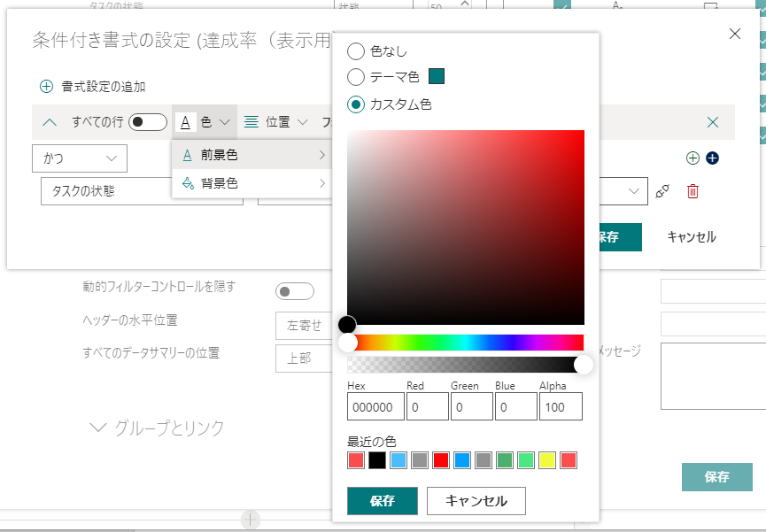Expand the グループとリンク section
The image size is (766, 532).
point(158,428)
